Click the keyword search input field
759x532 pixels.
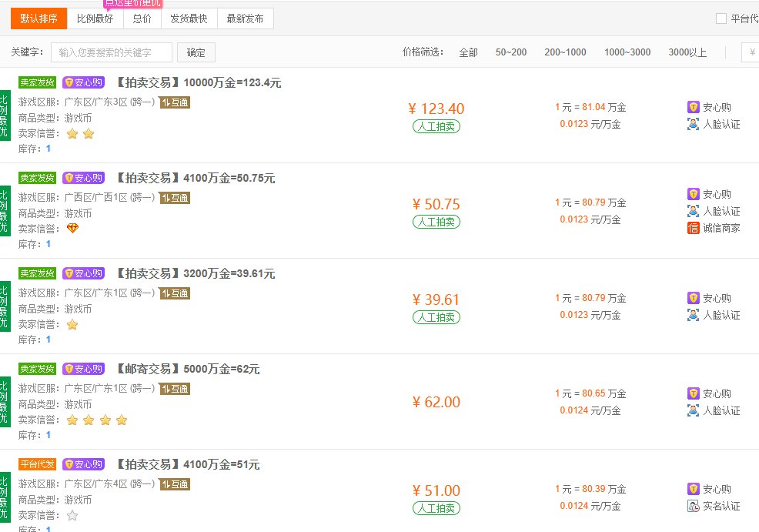point(112,52)
